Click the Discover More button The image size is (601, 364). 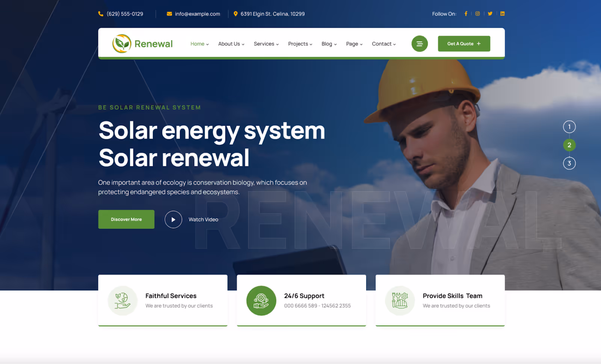tap(126, 219)
